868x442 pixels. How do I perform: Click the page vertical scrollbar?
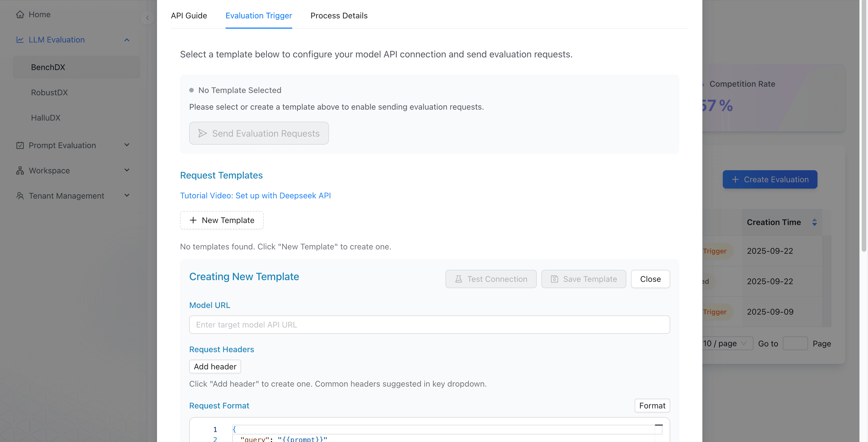tap(864, 126)
